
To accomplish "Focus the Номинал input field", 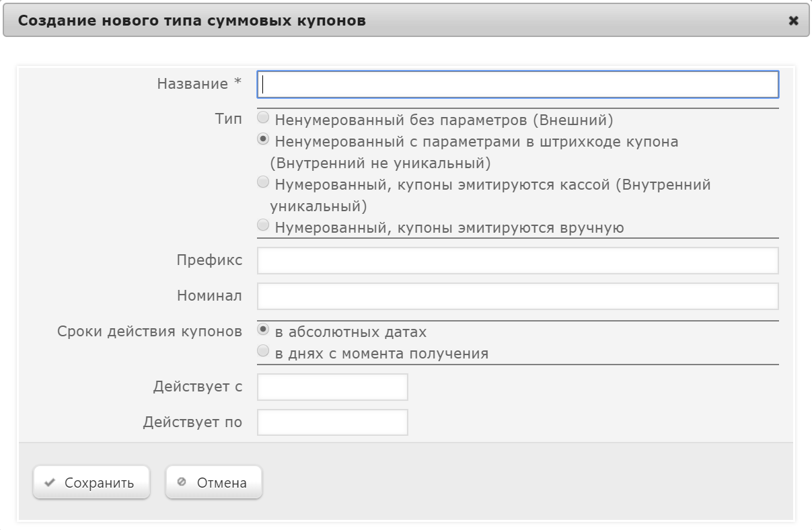I will click(518, 296).
